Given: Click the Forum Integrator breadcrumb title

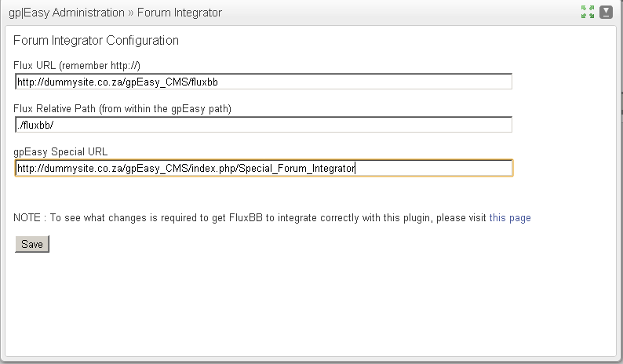Looking at the screenshot, I should pos(179,13).
